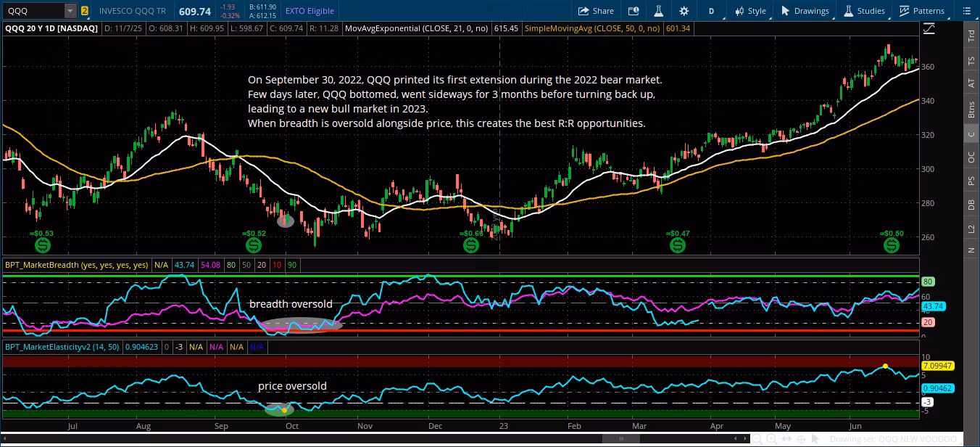Open the Style menu
The height and width of the screenshot is (447, 980).
[750, 11]
